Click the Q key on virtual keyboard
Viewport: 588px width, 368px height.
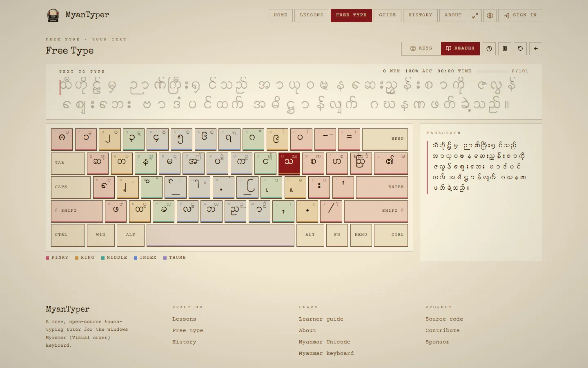(98, 164)
